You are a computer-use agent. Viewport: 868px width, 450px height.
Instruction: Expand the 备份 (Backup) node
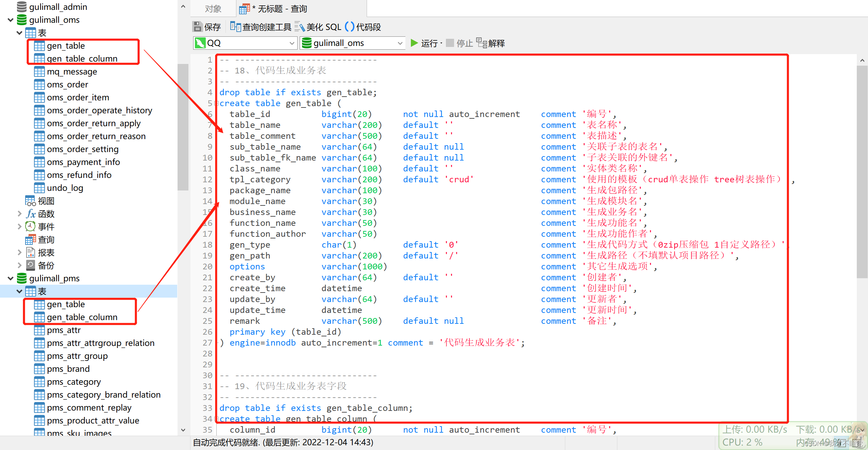pyautogui.click(x=19, y=265)
